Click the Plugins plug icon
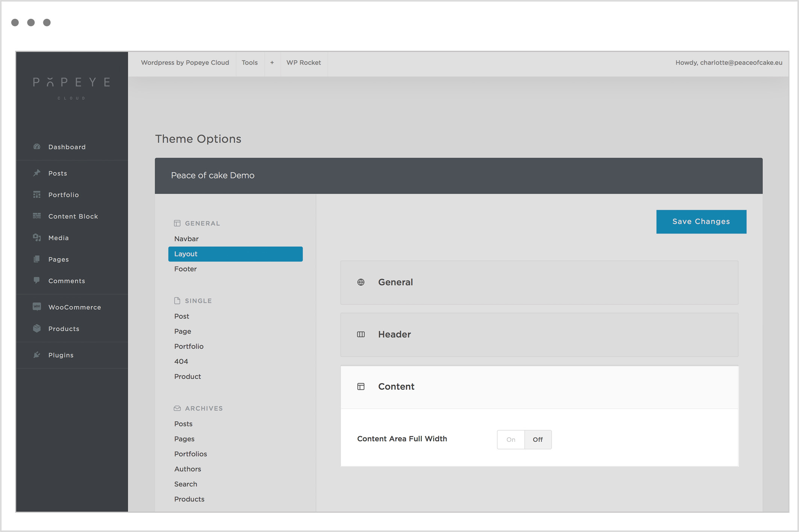The height and width of the screenshot is (532, 799). (37, 355)
